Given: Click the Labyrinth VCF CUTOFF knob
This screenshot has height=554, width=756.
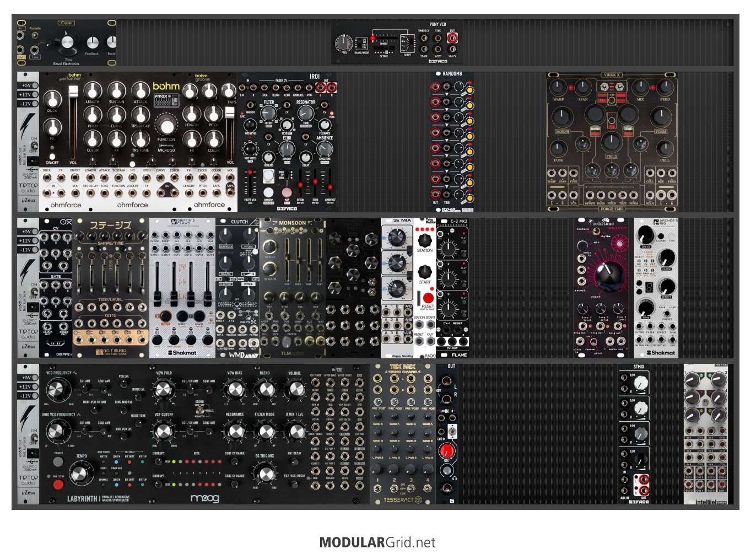Looking at the screenshot, I should point(164,432).
